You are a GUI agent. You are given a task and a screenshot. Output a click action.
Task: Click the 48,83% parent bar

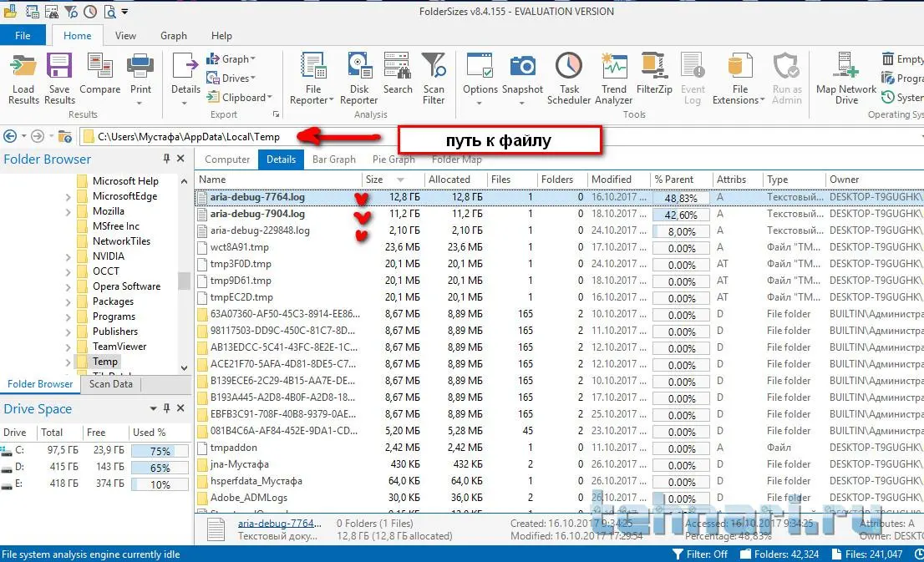[681, 198]
